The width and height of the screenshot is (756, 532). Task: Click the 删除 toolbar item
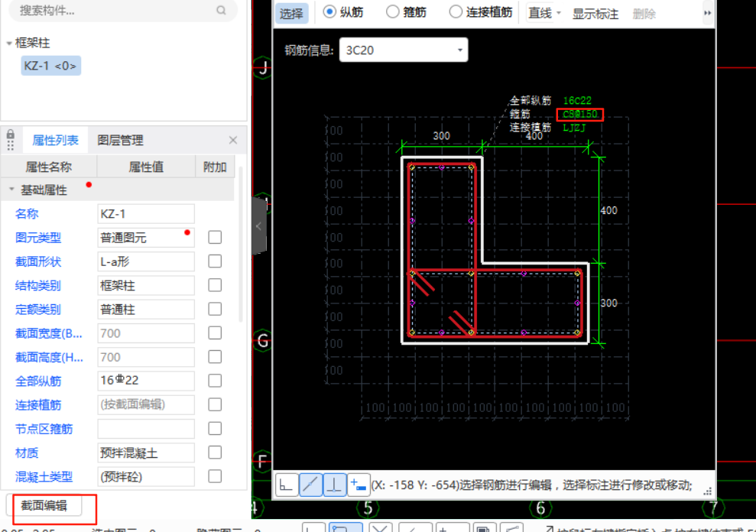644,14
